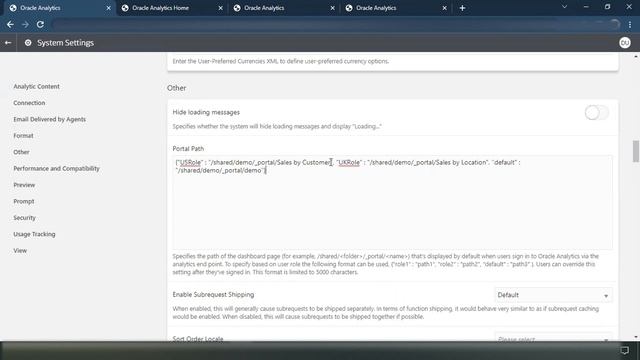640x360 pixels.
Task: Click the UKRole text in Portal Path
Action: tap(349, 162)
